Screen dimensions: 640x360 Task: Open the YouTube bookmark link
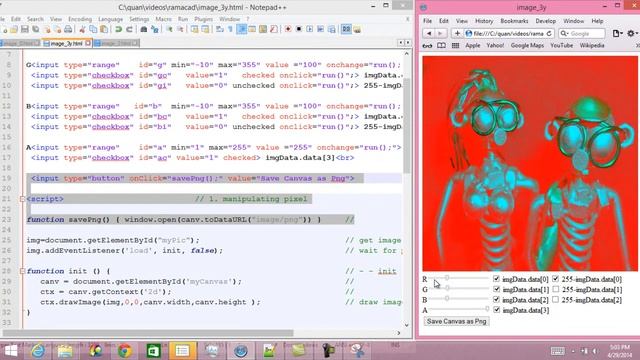(562, 46)
